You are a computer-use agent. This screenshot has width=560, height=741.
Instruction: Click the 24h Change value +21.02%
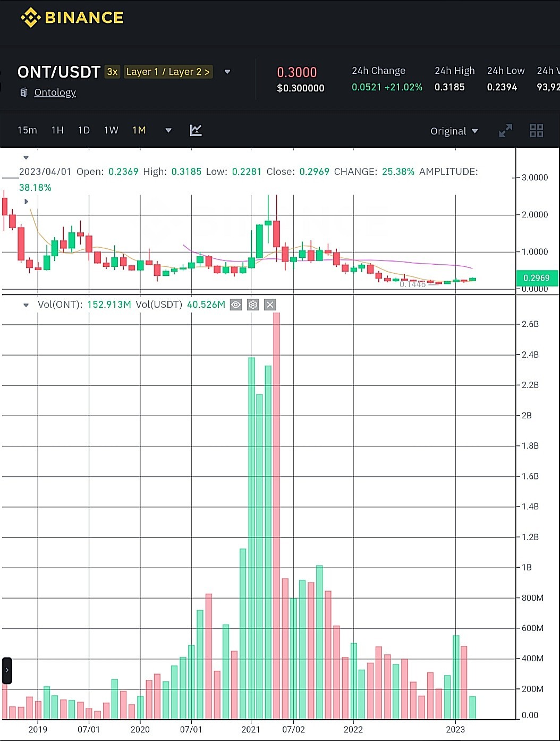387,87
